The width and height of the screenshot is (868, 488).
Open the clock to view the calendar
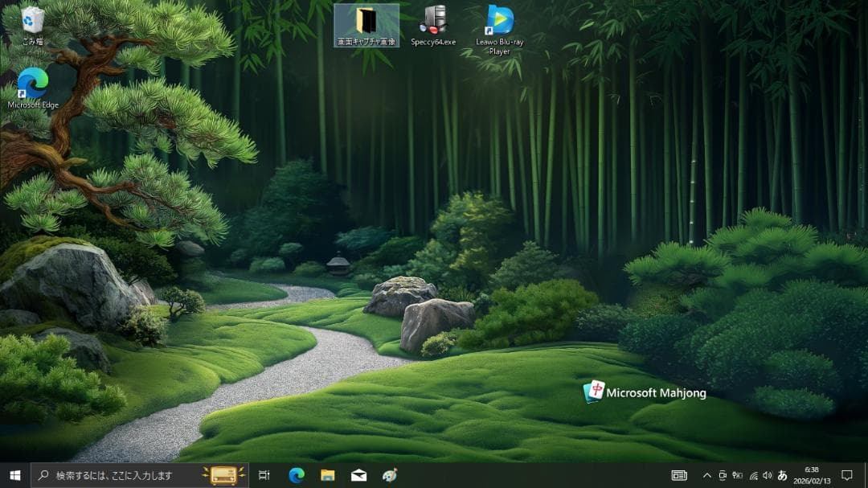pos(812,475)
